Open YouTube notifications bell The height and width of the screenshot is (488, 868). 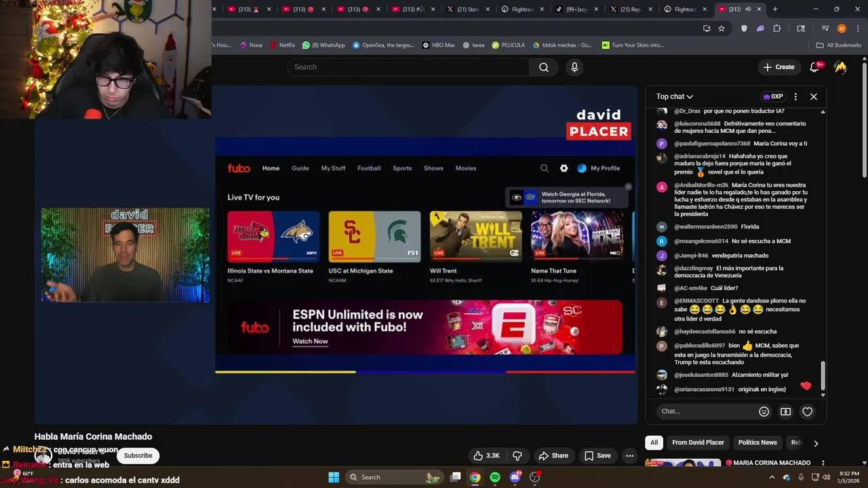tap(814, 67)
